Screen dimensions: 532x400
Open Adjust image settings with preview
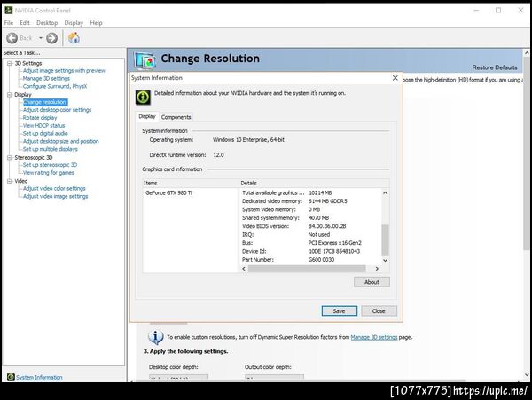click(64, 71)
